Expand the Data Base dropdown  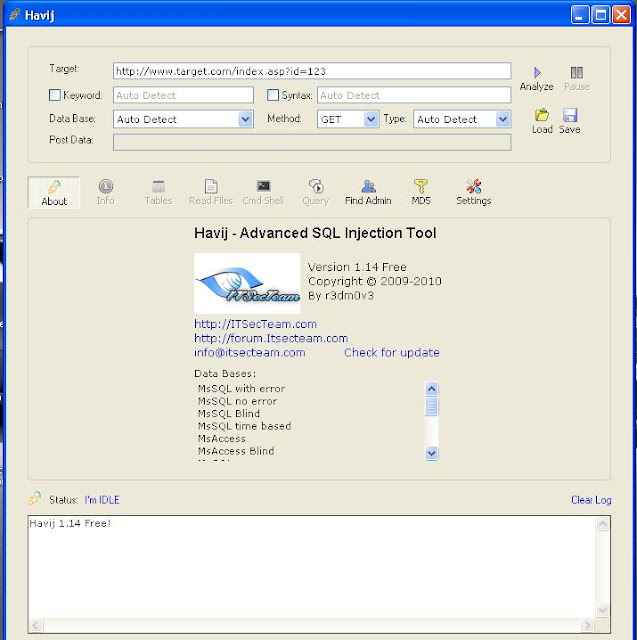245,119
